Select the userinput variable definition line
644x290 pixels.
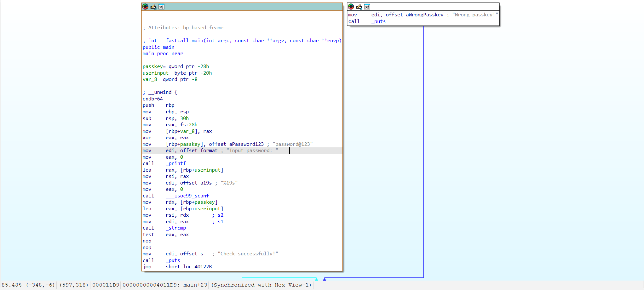[177, 73]
